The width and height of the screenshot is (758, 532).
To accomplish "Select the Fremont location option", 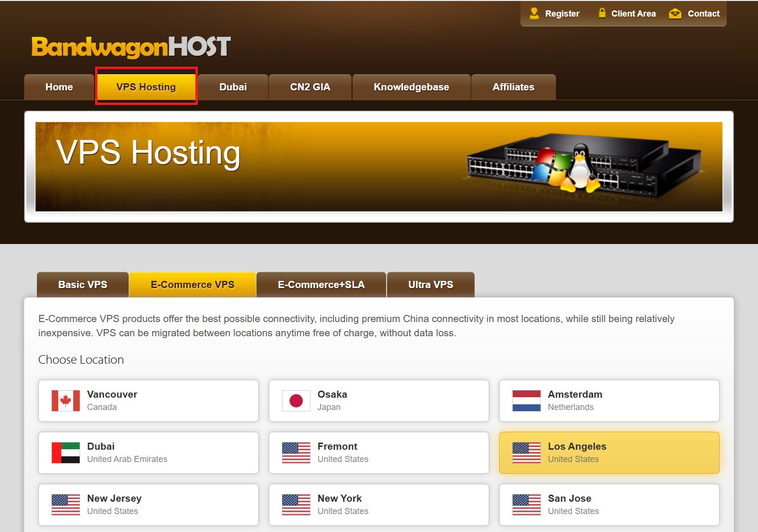I will tap(379, 453).
